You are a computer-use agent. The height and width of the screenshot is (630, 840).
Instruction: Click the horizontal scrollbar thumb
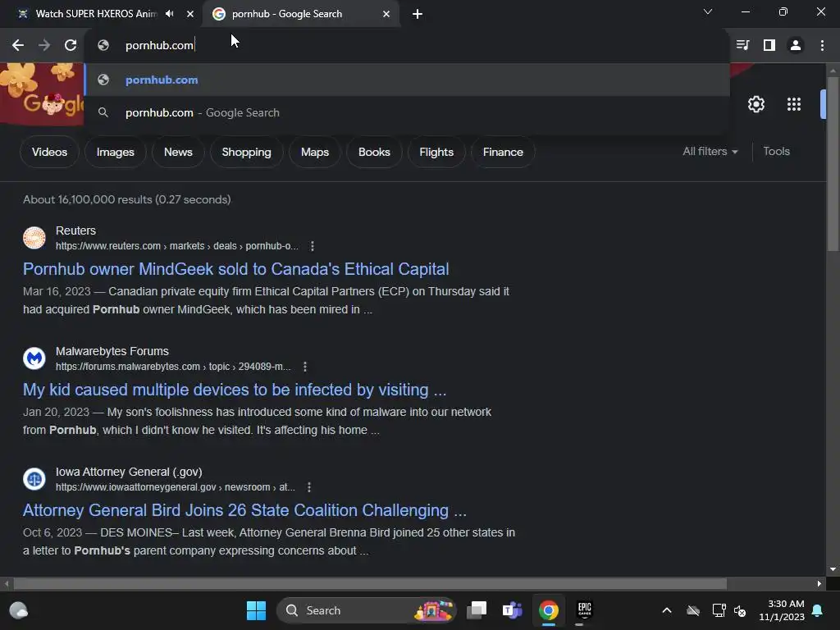(x=370, y=583)
